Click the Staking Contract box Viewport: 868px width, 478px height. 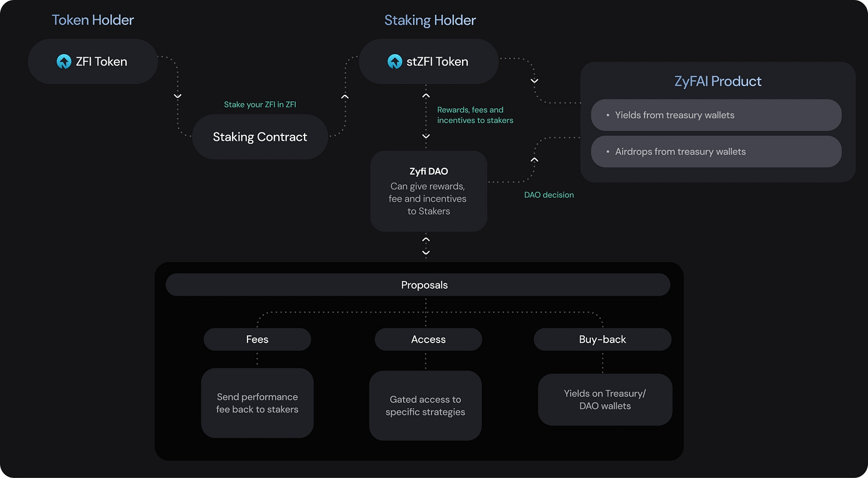pyautogui.click(x=260, y=137)
